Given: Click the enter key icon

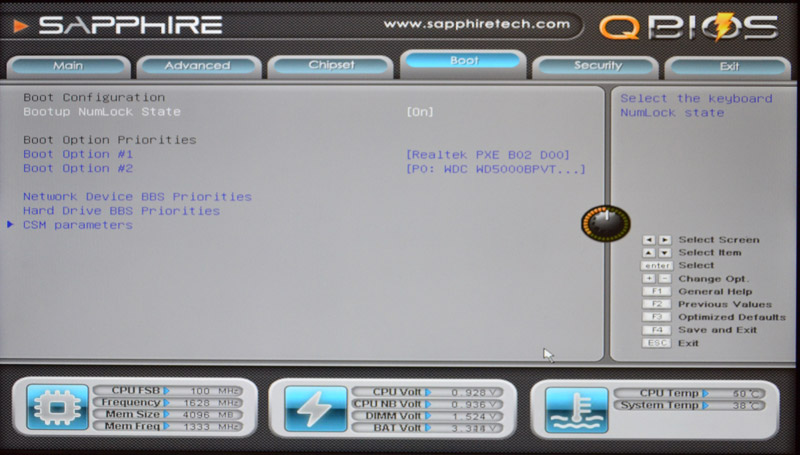Looking at the screenshot, I should pos(657,266).
